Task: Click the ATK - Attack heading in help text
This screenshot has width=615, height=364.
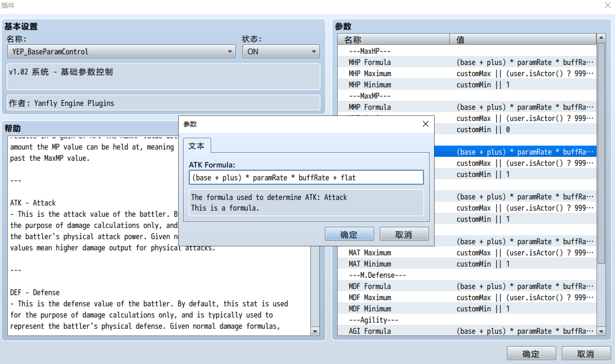Action: tap(33, 203)
